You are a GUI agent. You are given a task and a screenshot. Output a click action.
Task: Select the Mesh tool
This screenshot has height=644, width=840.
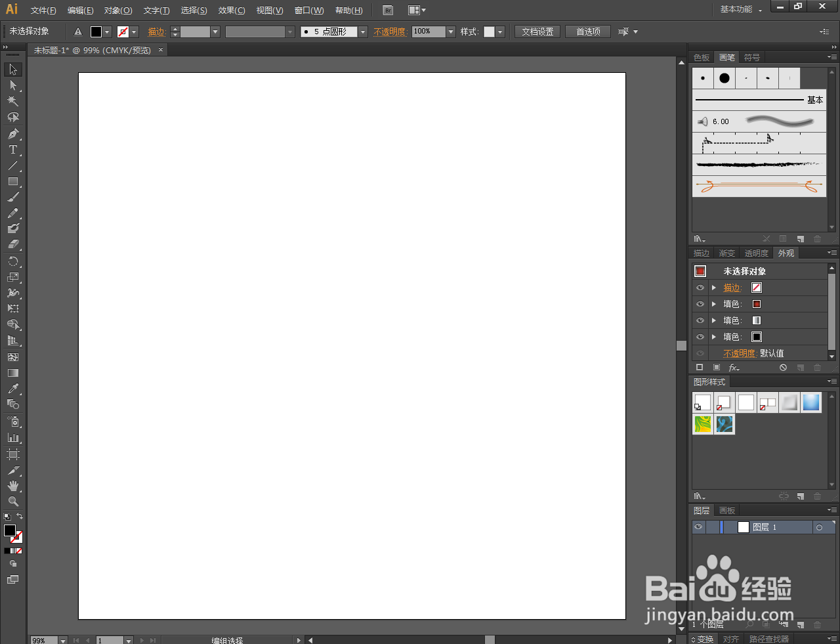[x=13, y=357]
